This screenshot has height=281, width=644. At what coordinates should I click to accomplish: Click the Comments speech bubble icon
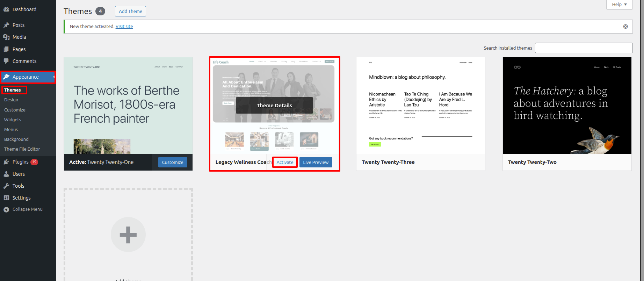point(6,61)
